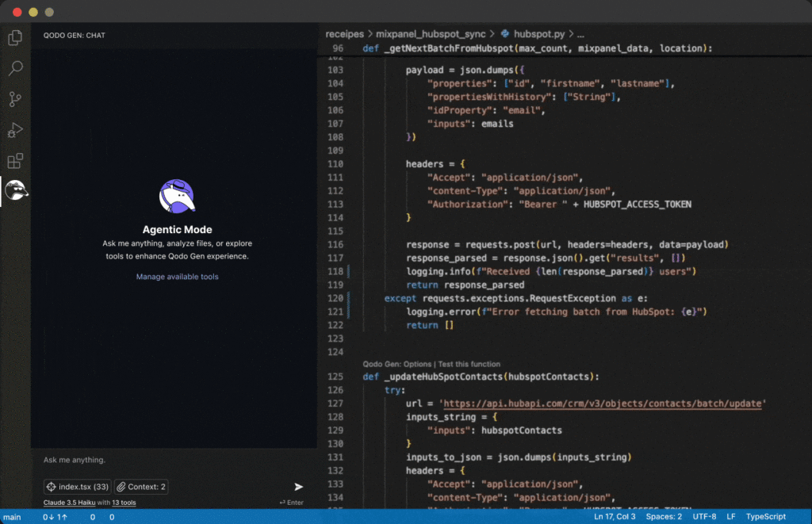Change the TypeScript language mode
This screenshot has height=524, width=812.
click(766, 517)
